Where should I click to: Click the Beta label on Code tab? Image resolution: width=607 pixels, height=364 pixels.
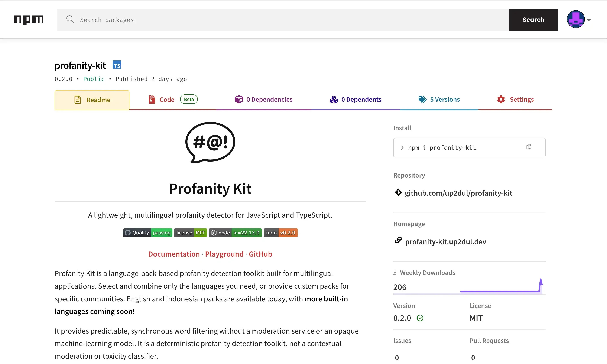pyautogui.click(x=189, y=99)
